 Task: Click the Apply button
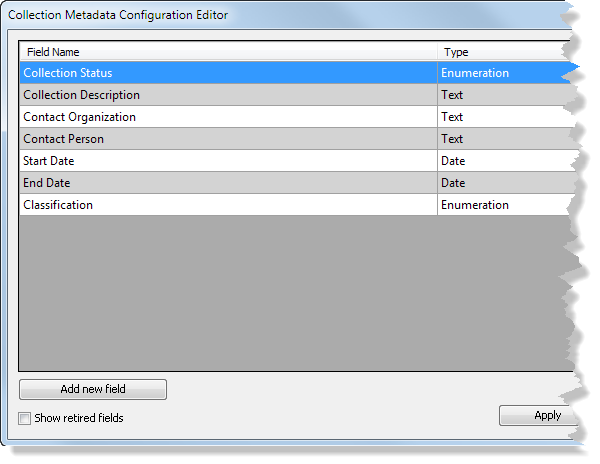point(538,415)
